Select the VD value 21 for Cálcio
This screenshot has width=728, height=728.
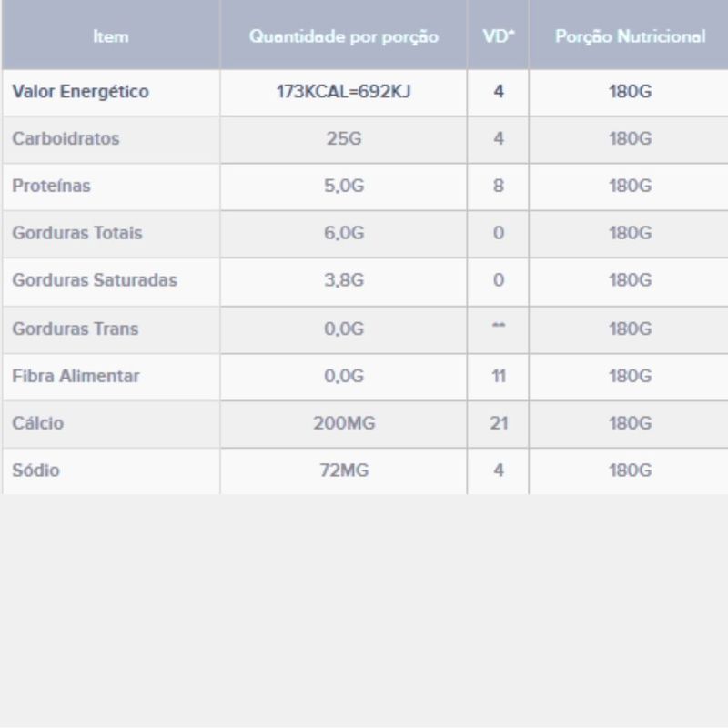point(498,423)
